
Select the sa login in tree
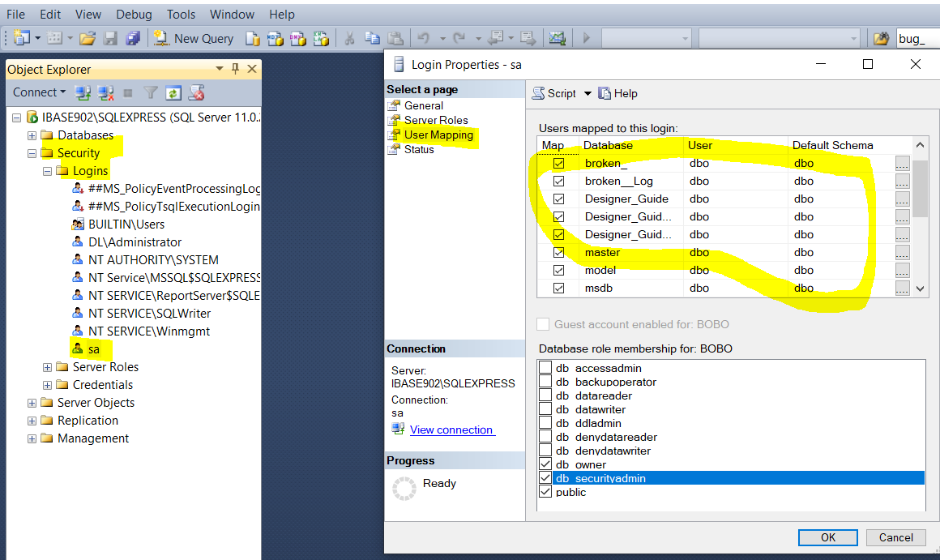point(94,349)
